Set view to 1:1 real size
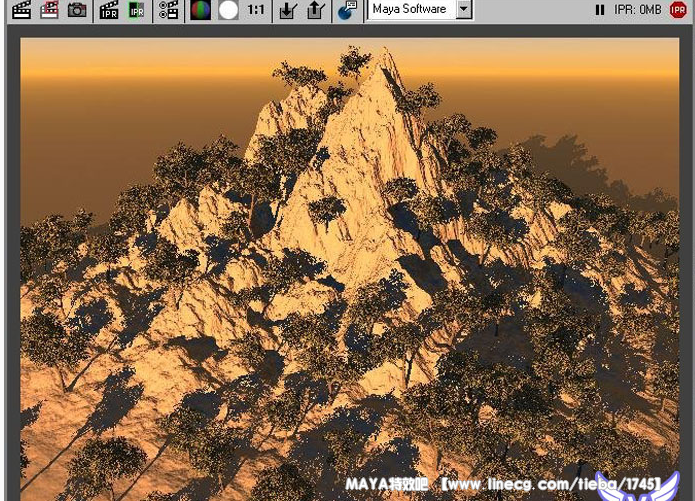 tap(256, 10)
